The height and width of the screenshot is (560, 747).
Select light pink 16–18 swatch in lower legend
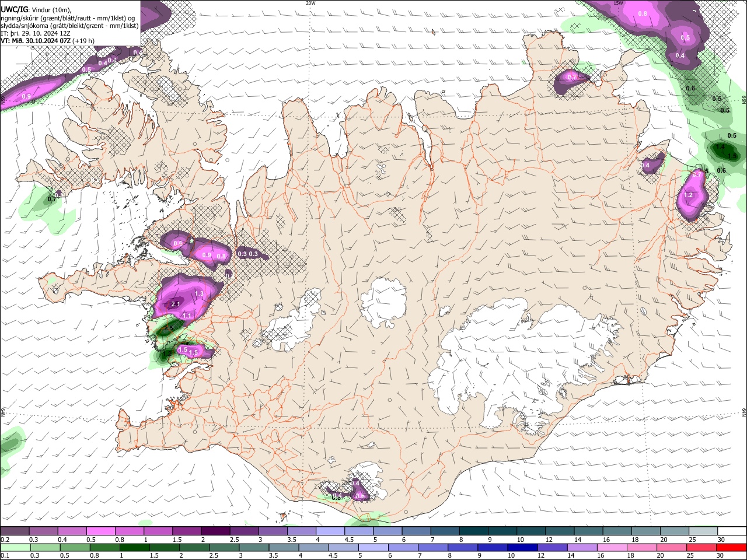pyautogui.click(x=612, y=547)
